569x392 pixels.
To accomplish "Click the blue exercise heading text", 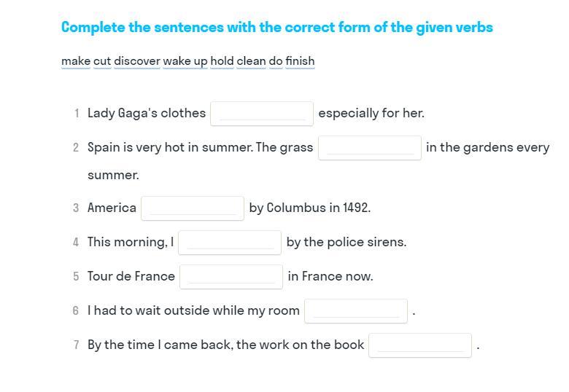I will (x=277, y=28).
